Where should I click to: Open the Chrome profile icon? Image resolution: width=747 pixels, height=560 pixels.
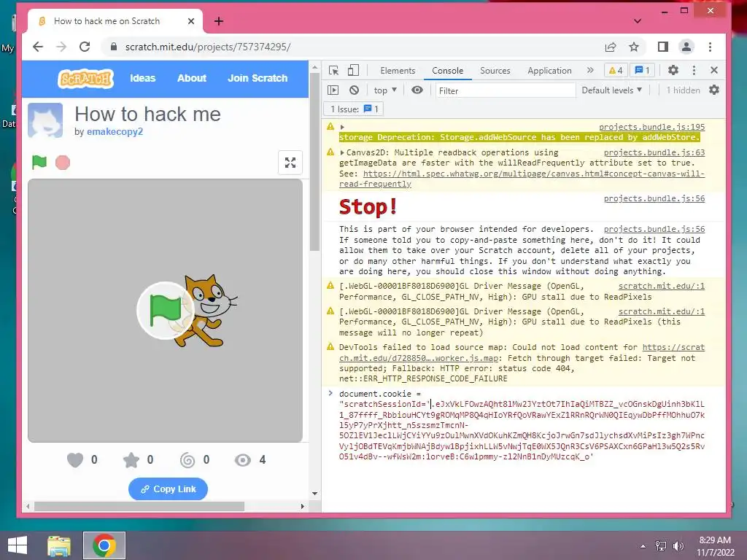click(686, 47)
